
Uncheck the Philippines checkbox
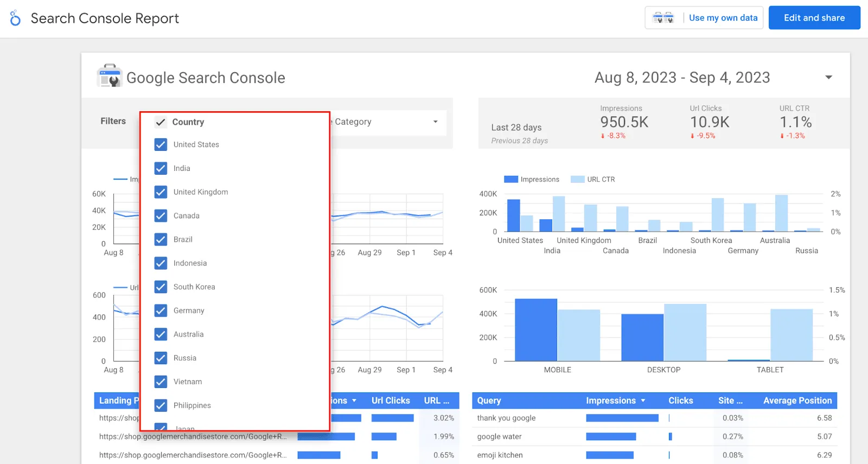161,405
